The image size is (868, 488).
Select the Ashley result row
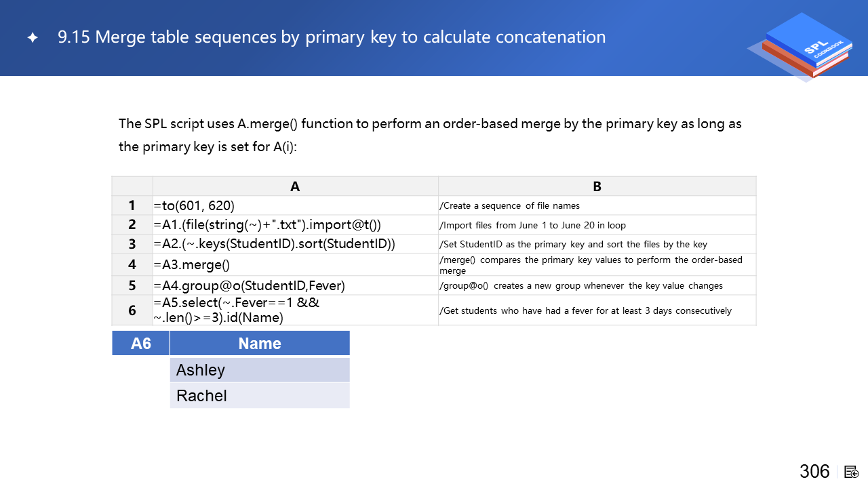coord(260,370)
